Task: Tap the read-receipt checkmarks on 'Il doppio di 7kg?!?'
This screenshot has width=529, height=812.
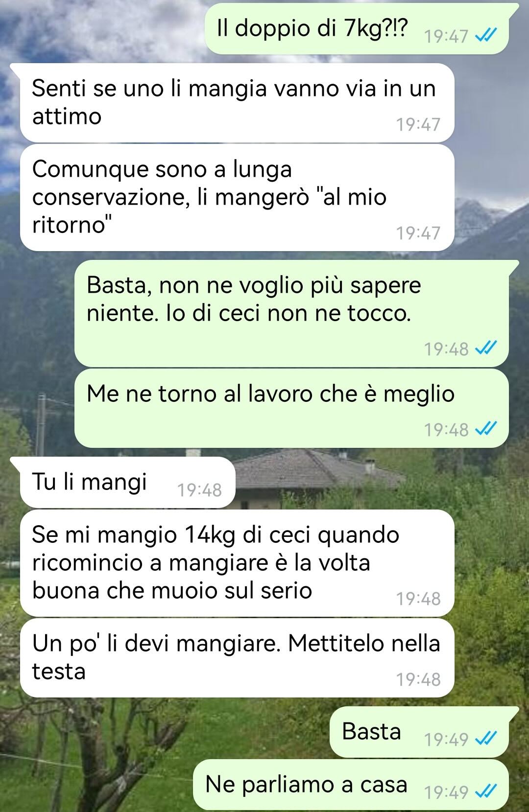Action: click(x=487, y=35)
